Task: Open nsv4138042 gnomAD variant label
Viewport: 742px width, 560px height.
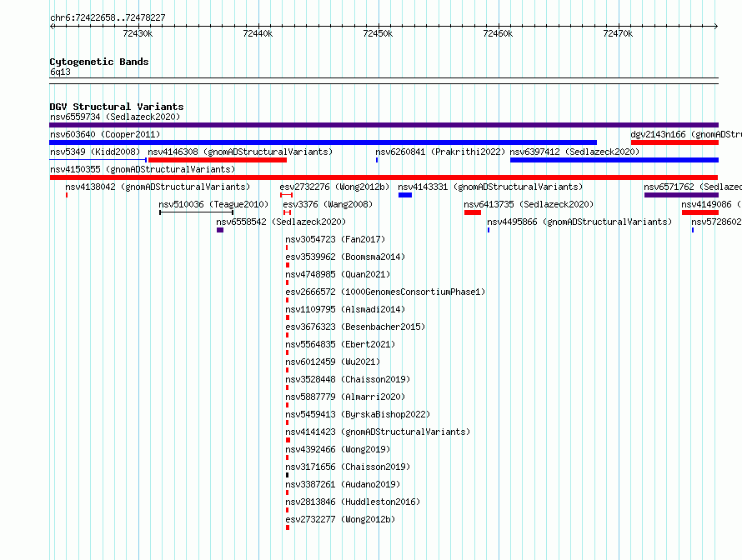Action: pyautogui.click(x=158, y=187)
